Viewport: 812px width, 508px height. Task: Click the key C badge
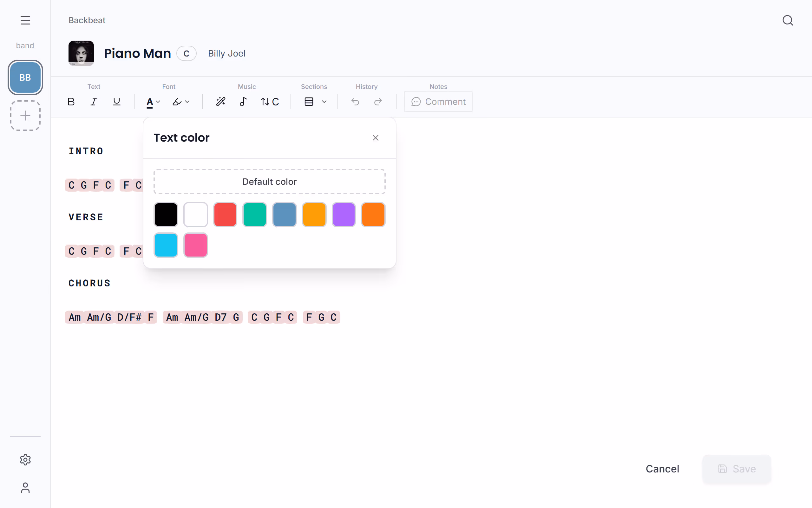(186, 53)
